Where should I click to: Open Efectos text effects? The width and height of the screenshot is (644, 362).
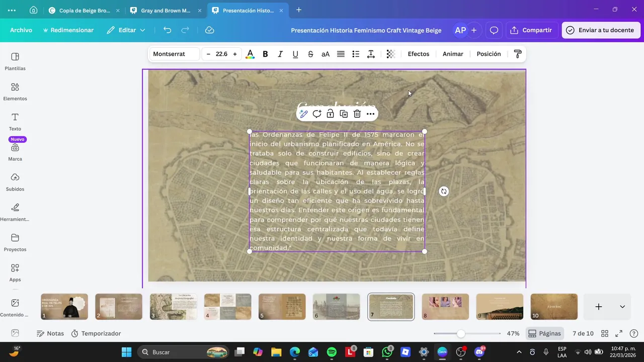(x=419, y=54)
